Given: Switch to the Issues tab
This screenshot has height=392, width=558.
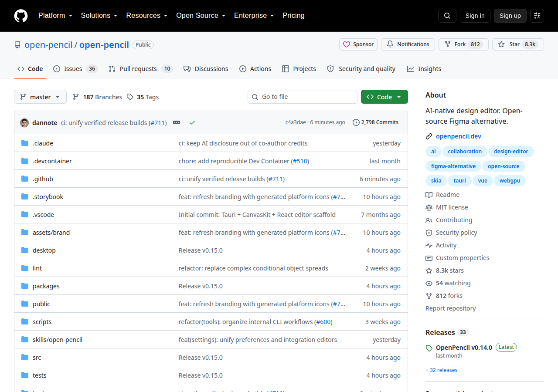Looking at the screenshot, I should tap(75, 69).
